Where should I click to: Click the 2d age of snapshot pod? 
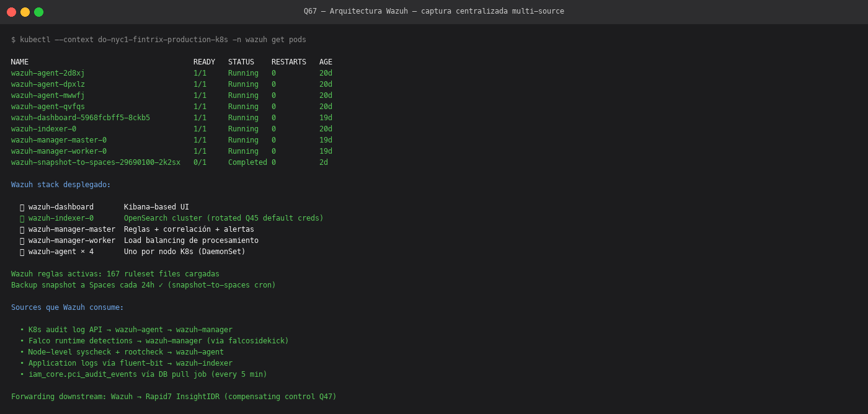[x=324, y=162]
